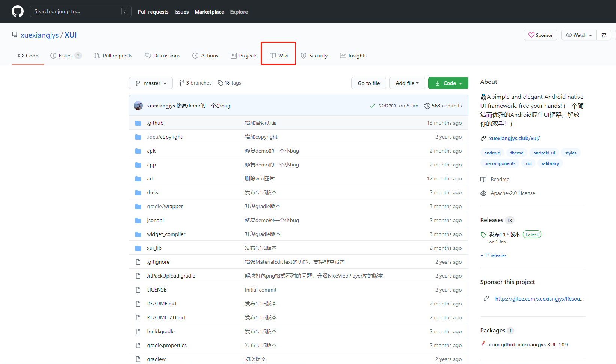Click the clock icon showing 563 commits
616x364 pixels.
(427, 106)
